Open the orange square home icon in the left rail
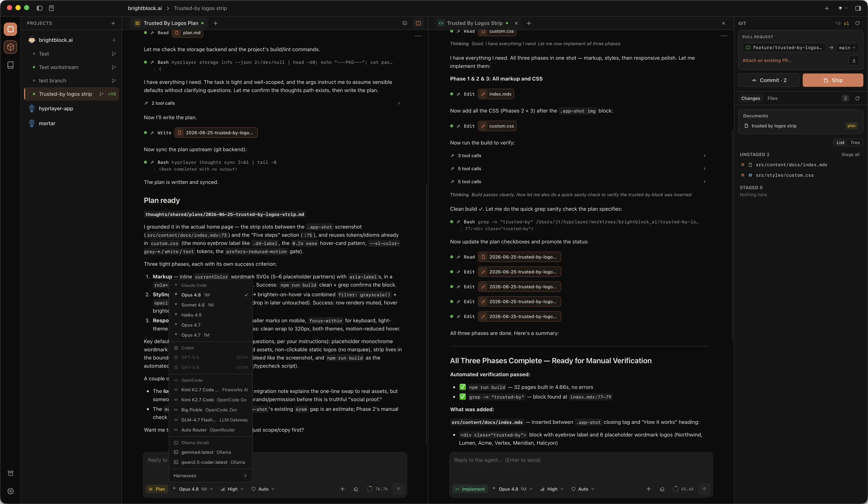 (x=10, y=29)
